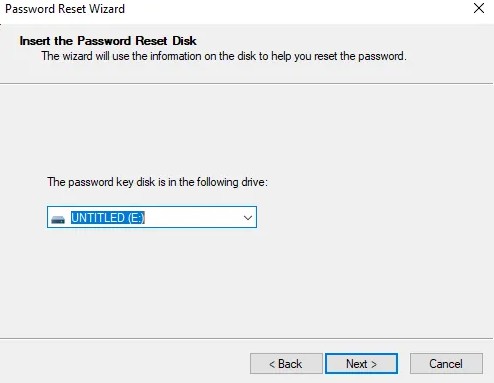Click the heading Insert the Password Reset Disk
Viewport: 494px width, 383px height.
tap(108, 41)
